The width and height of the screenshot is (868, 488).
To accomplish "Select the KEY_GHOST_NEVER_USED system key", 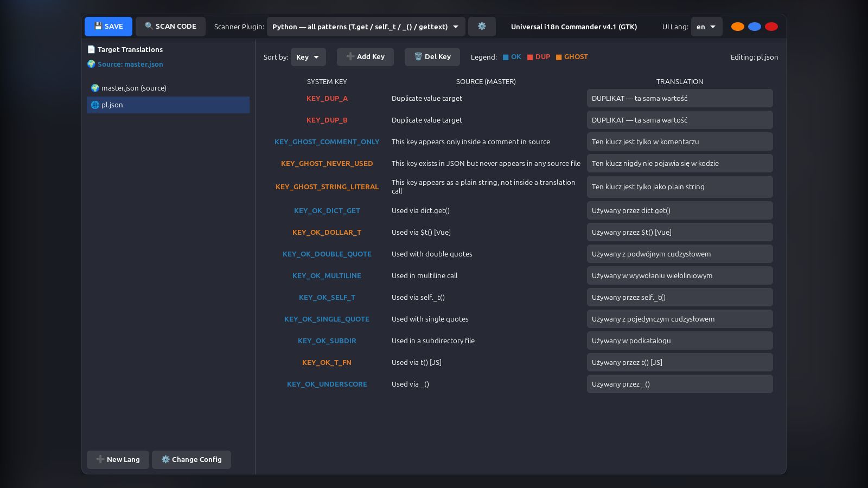I will pos(327,163).
